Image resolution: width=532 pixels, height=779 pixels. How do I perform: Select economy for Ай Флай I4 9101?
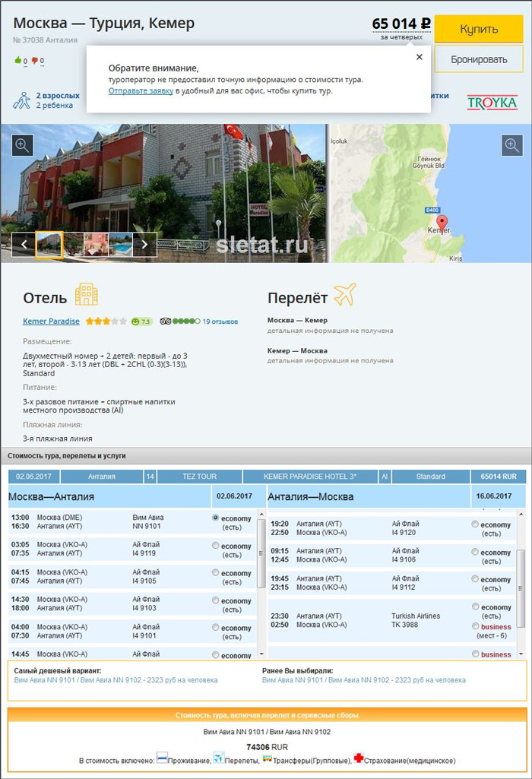(x=215, y=628)
